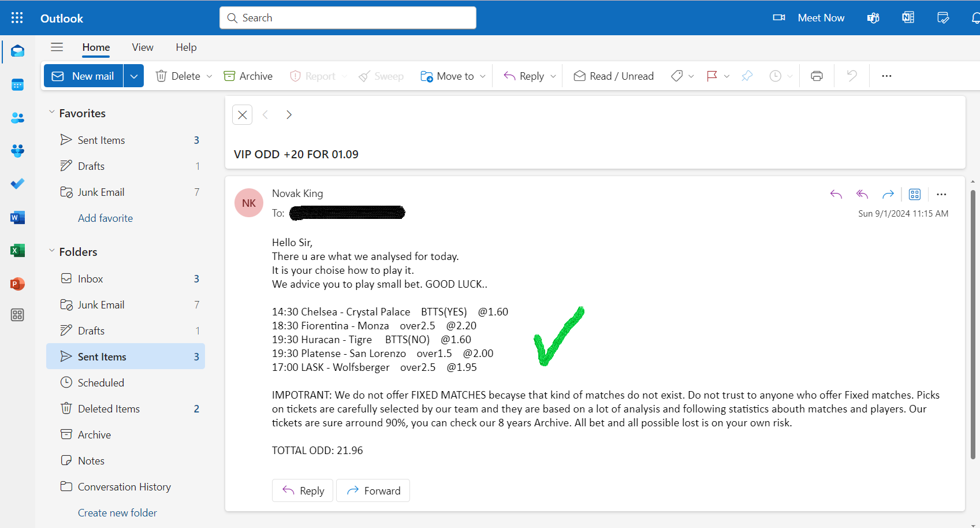Launch Word from left rail
The image size is (980, 528).
coord(17,217)
